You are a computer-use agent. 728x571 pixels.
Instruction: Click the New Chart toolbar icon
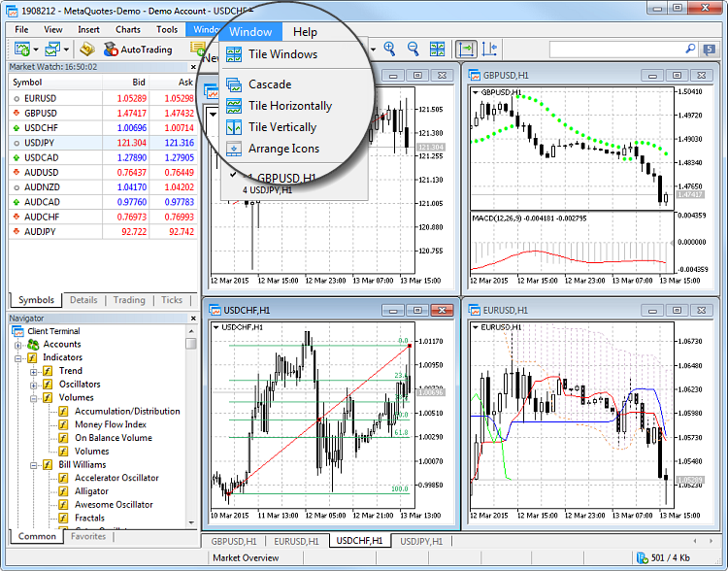pos(21,49)
